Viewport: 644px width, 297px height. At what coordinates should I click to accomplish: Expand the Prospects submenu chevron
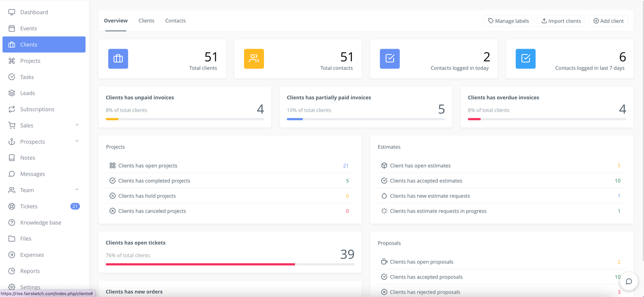click(77, 141)
